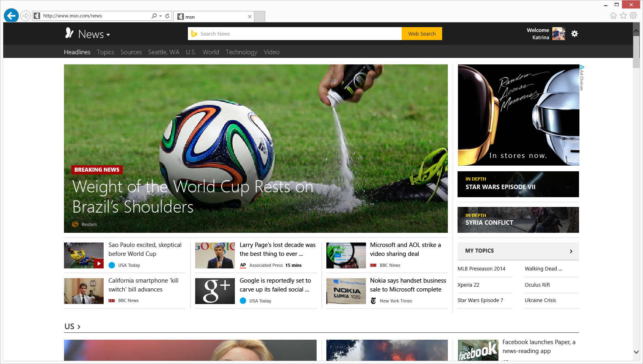Click Katrina's profile picture
Viewport: 643px width, 364px height.
point(558,34)
